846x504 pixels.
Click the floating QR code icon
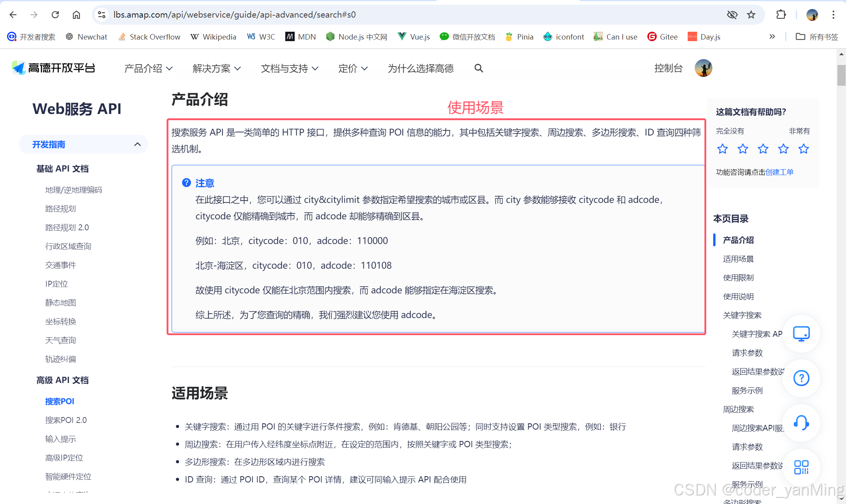tap(801, 467)
